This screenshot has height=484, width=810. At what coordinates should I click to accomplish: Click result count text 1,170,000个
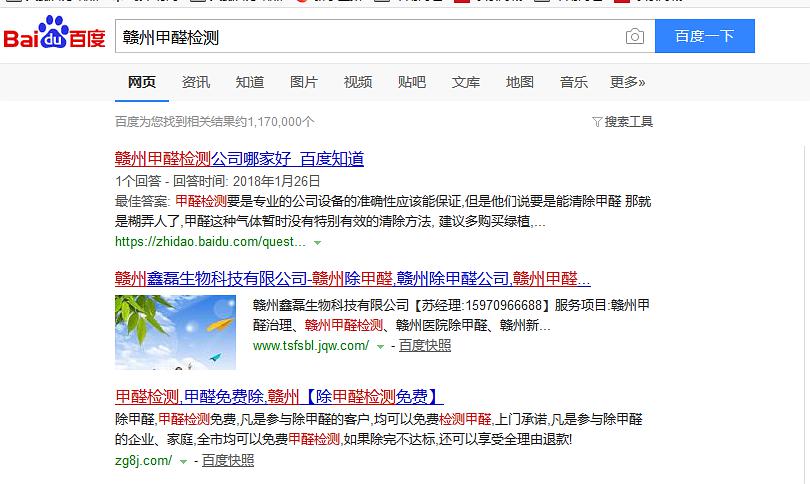click(281, 122)
